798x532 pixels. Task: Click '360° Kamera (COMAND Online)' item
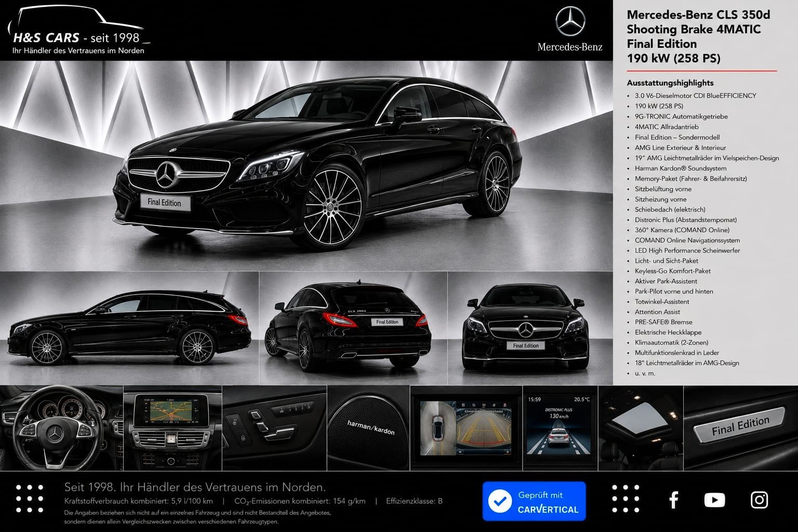[x=682, y=230]
